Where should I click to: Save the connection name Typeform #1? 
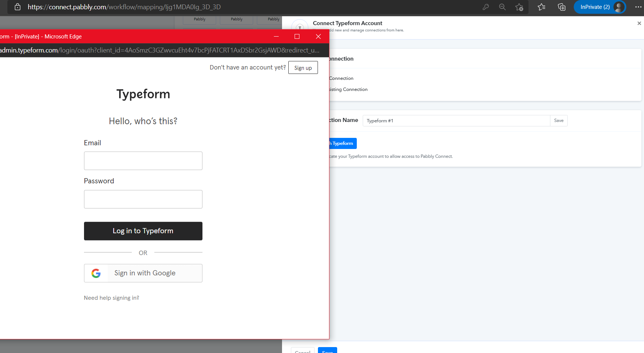pos(559,121)
